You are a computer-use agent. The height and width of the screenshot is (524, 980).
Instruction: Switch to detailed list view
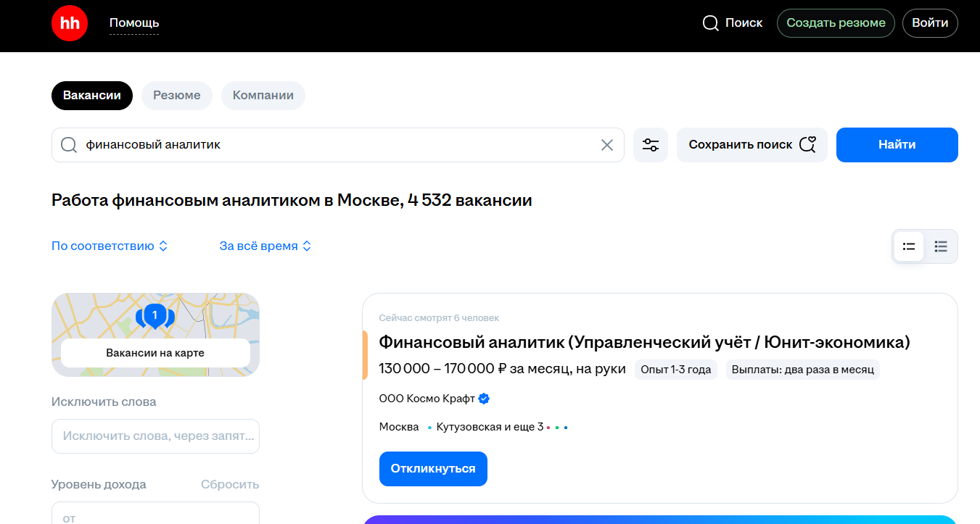click(x=909, y=246)
